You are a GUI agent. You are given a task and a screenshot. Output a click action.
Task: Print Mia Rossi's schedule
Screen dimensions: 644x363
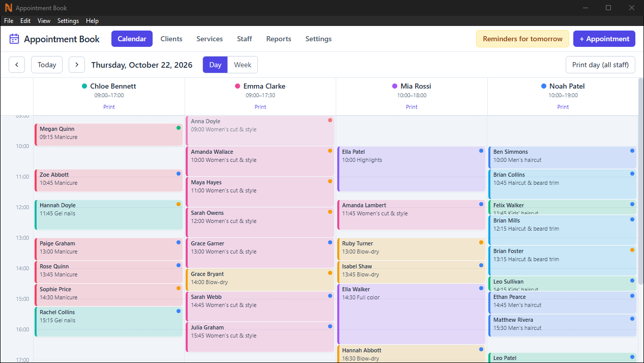coord(412,107)
